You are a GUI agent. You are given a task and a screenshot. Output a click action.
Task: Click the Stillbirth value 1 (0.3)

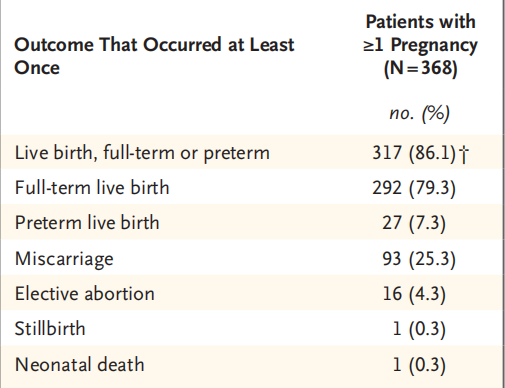click(x=419, y=329)
